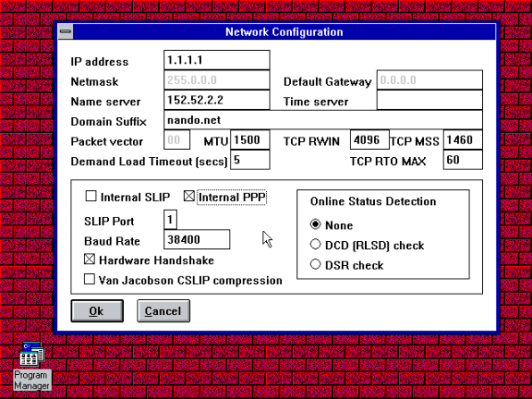Choose the DSR check radio button
The height and width of the screenshot is (399, 532).
[315, 264]
